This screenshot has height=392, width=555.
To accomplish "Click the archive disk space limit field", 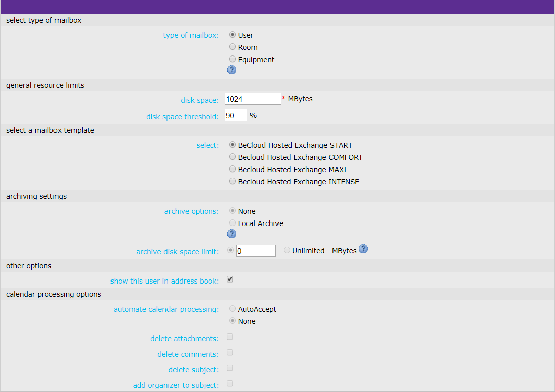I will coord(256,251).
